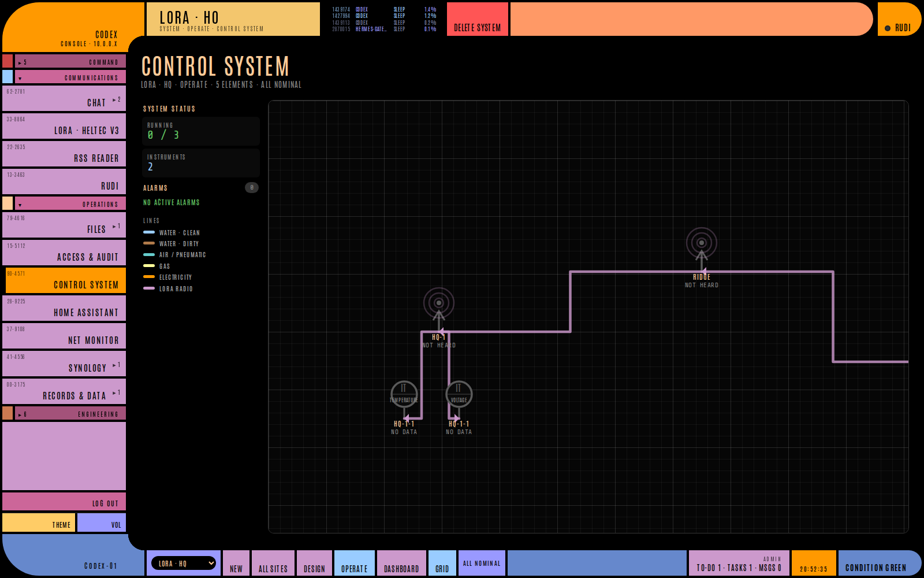Click the Delete System button
924x578 pixels.
pyautogui.click(x=478, y=19)
